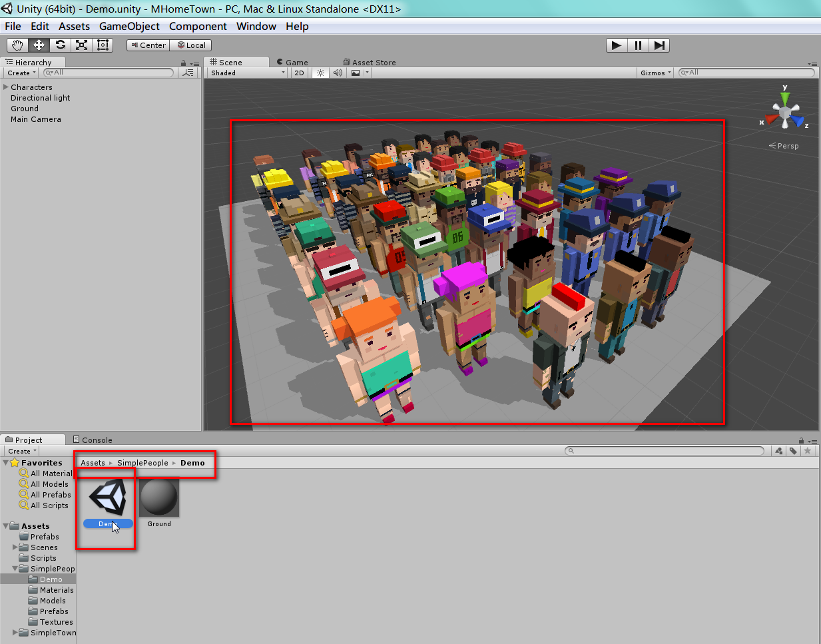Screen dimensions: 821x644
Task: Select the Scale tool
Action: tap(81, 45)
